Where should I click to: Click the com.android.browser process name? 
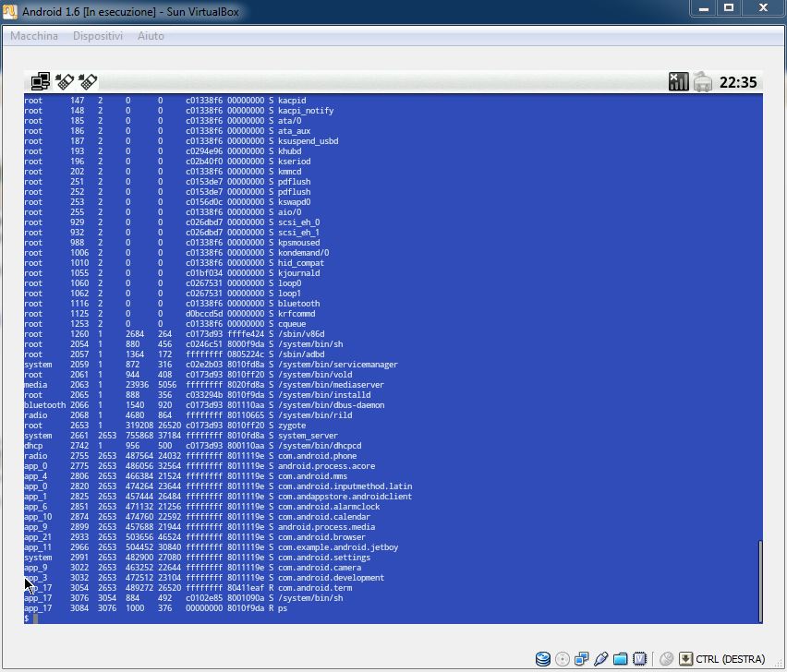[x=321, y=537]
